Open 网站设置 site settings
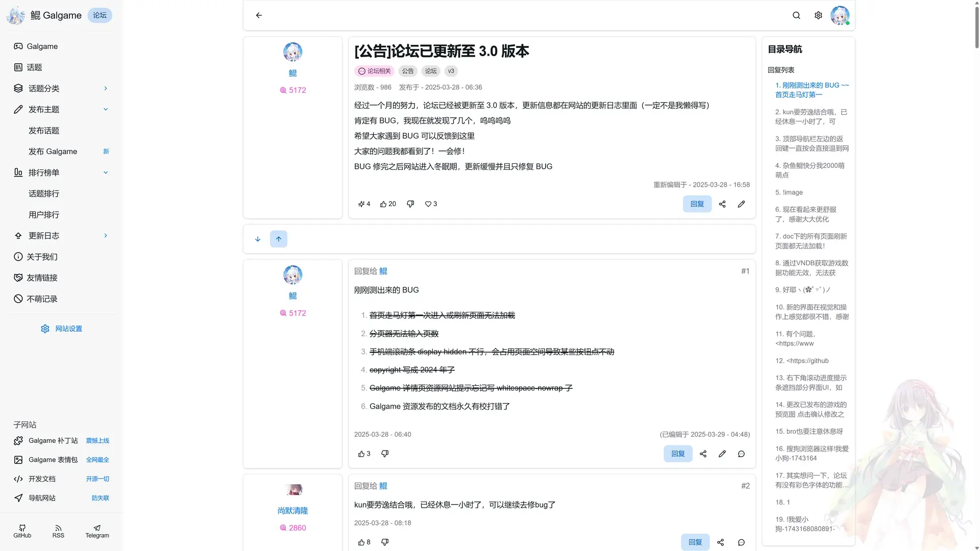 point(61,329)
